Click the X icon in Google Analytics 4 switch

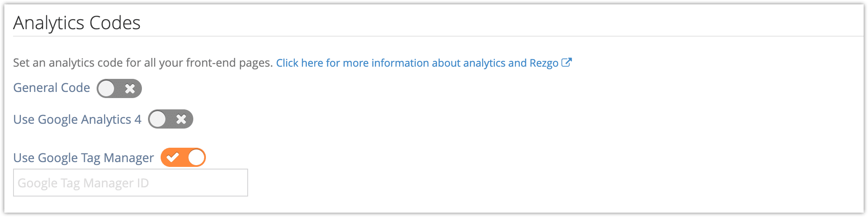click(x=181, y=119)
